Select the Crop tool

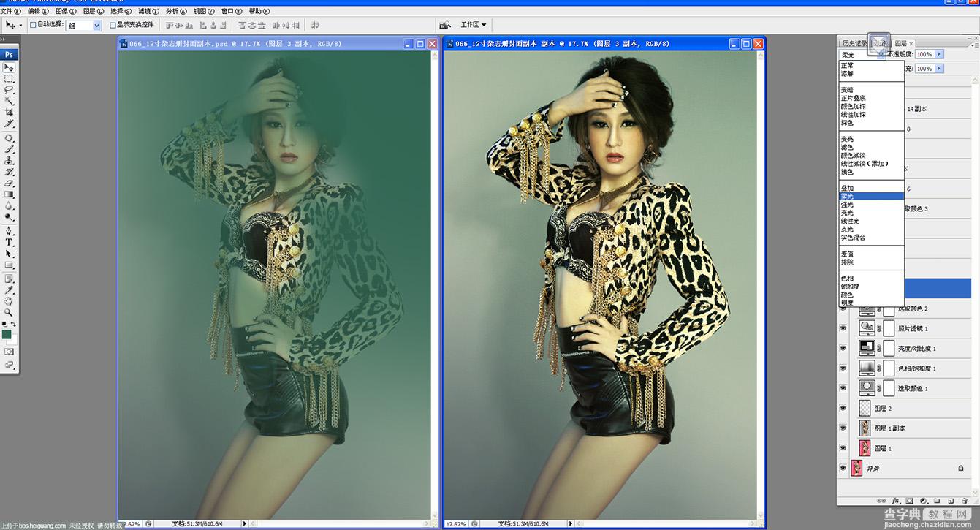point(10,113)
